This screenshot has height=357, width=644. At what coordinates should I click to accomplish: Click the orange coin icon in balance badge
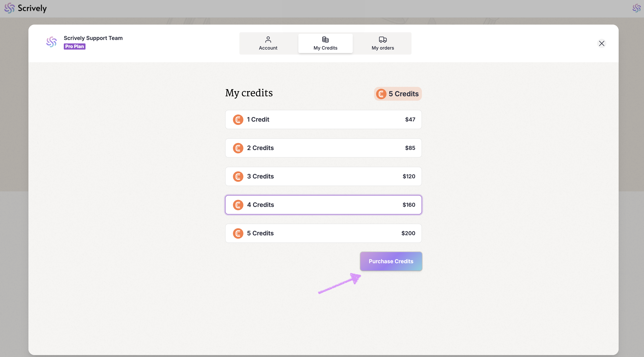[x=381, y=94]
